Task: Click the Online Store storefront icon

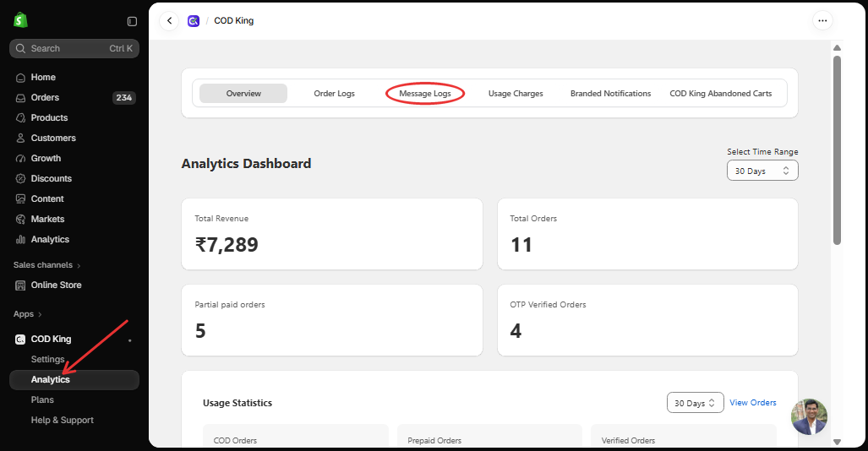Action: (20, 285)
